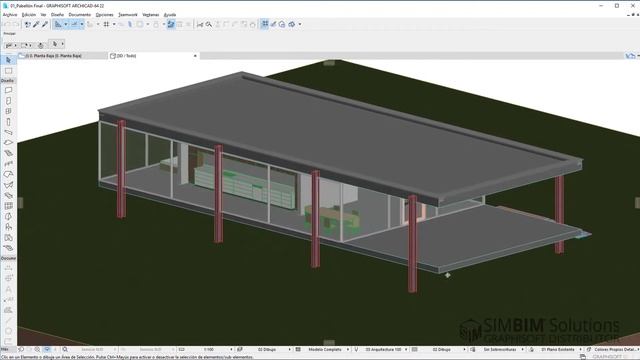Activate the Dimension tool in Documento section

pos(8,268)
